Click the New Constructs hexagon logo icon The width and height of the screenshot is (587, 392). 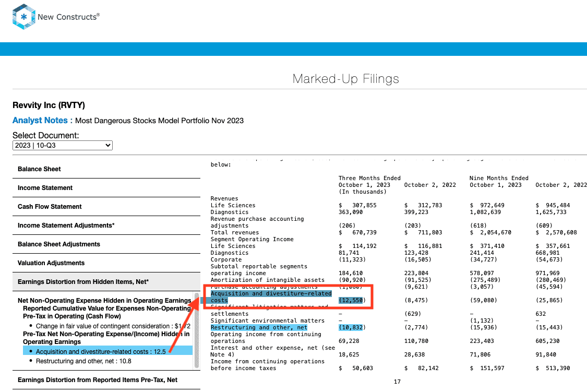23,17
